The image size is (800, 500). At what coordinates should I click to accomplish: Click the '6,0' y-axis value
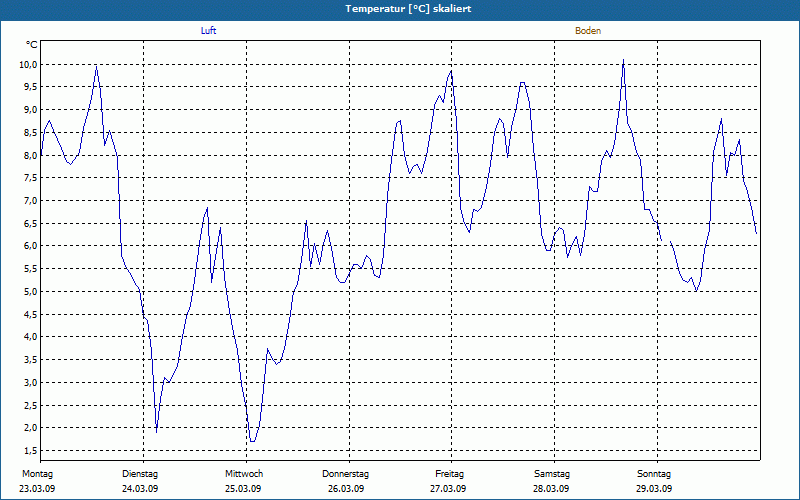[x=31, y=246]
